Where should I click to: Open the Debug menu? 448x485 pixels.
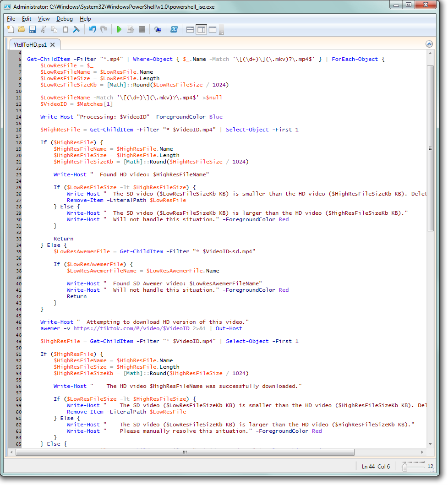coord(65,19)
